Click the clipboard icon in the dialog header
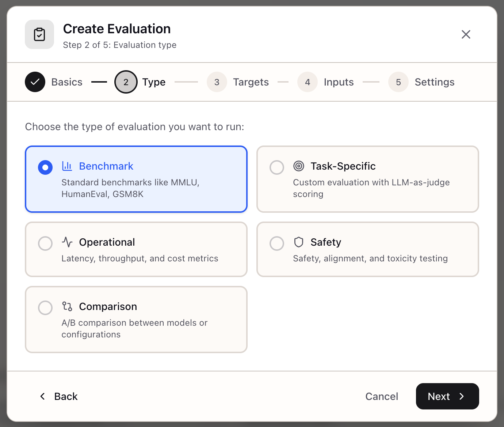Image resolution: width=504 pixels, height=427 pixels. pos(39,34)
